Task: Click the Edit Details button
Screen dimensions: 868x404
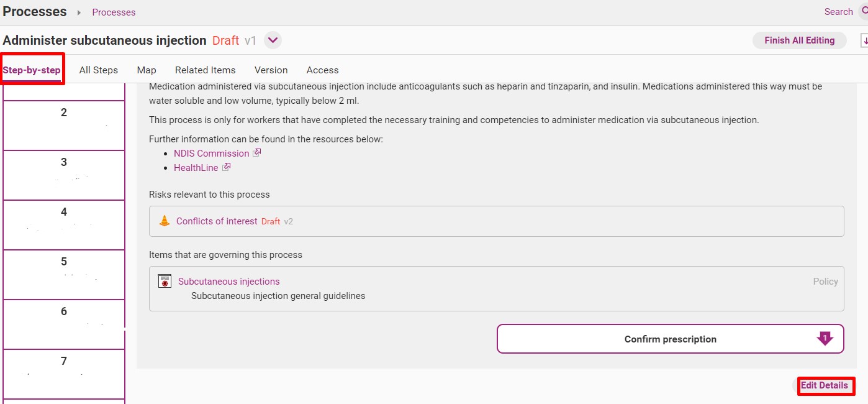Action: (x=824, y=385)
